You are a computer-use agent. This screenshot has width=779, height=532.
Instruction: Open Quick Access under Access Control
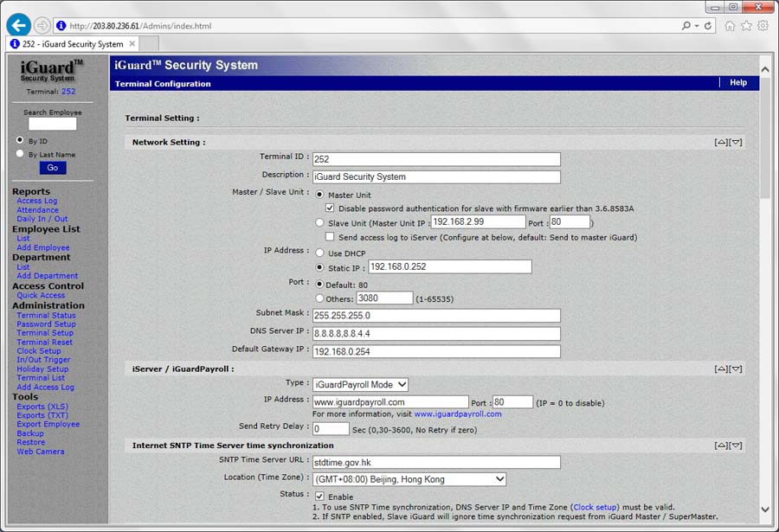click(41, 295)
